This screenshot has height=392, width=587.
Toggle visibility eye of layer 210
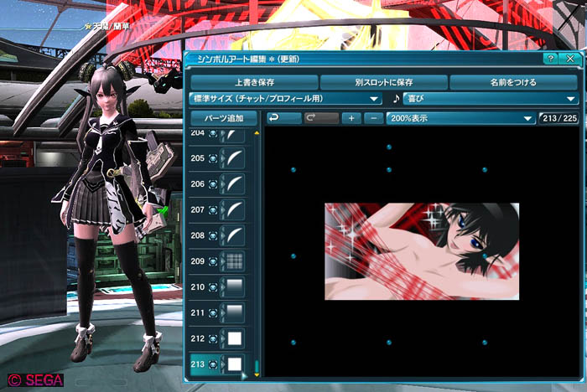213,287
